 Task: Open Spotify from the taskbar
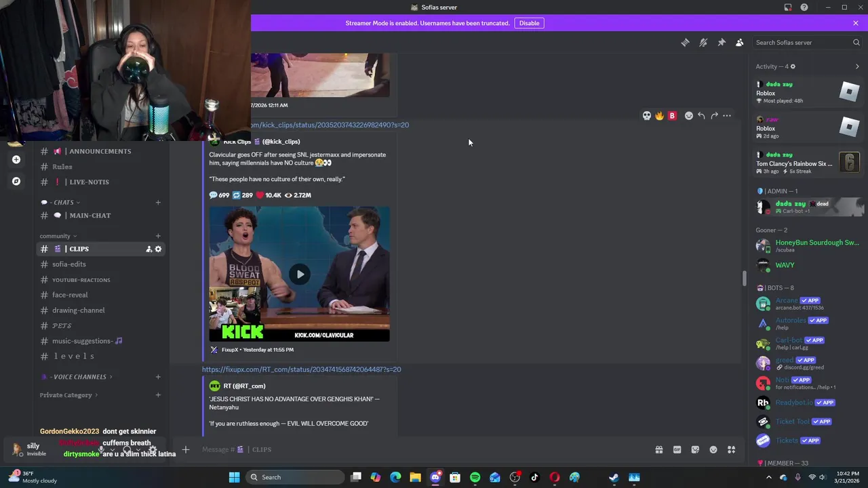coord(475,477)
